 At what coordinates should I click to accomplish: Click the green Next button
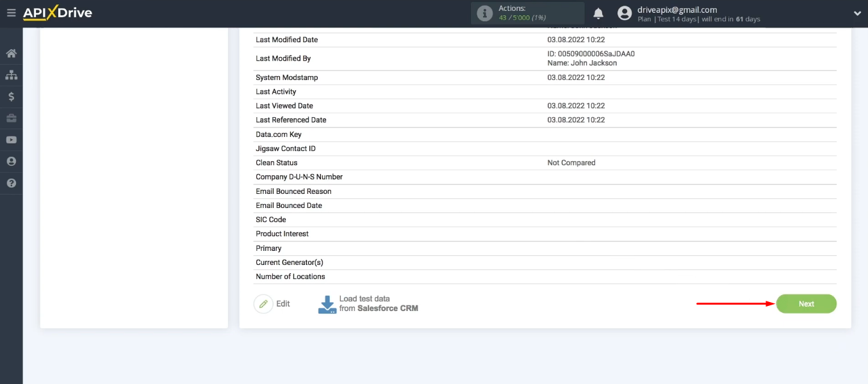click(806, 303)
